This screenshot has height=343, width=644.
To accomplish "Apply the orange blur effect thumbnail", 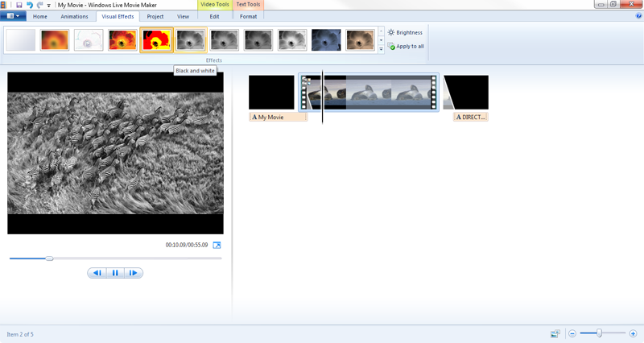I will click(55, 39).
